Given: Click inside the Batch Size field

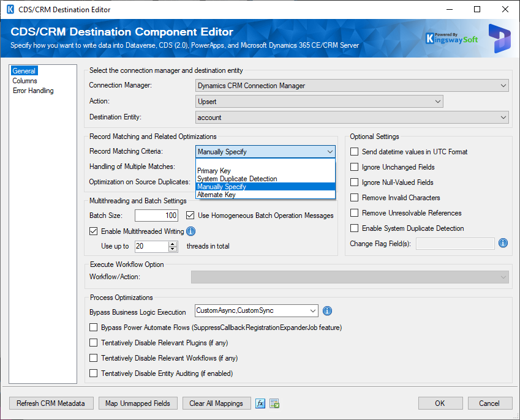Looking at the screenshot, I should (x=157, y=215).
